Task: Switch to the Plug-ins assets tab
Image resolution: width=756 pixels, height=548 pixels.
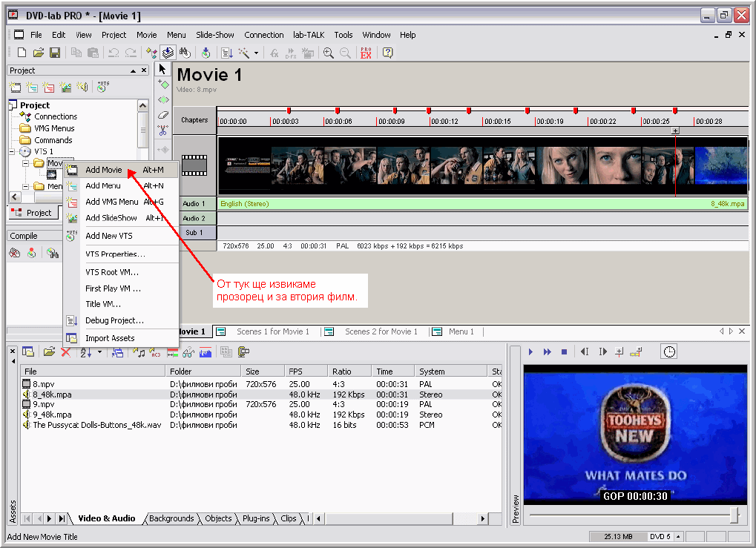Action: (256, 518)
